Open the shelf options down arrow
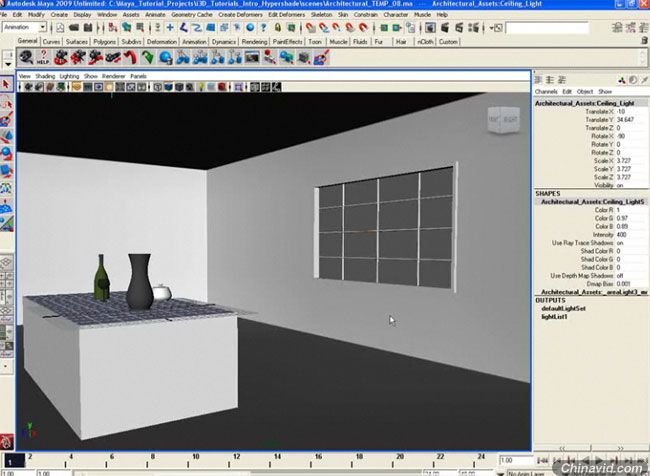Image resolution: width=650 pixels, height=476 pixels. click(8, 64)
